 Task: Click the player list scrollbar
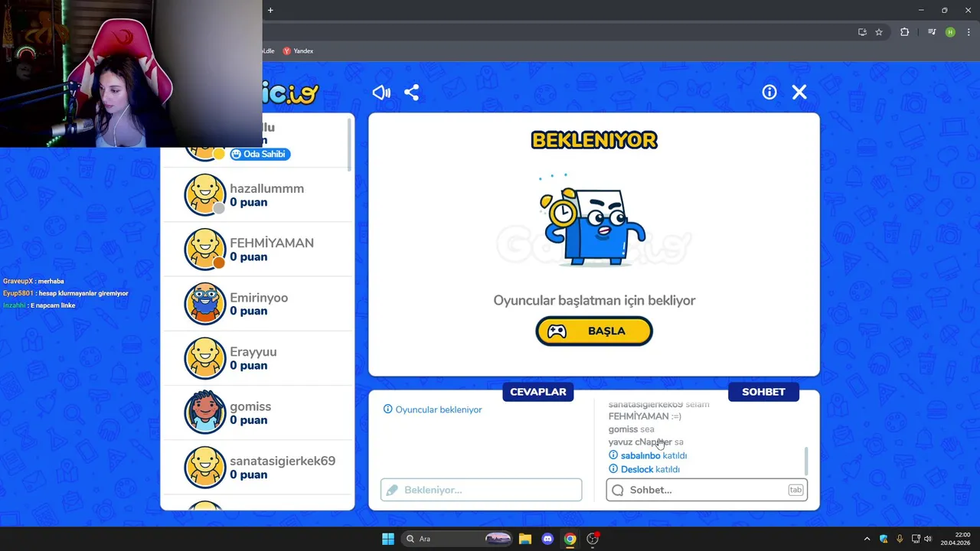[x=350, y=144]
